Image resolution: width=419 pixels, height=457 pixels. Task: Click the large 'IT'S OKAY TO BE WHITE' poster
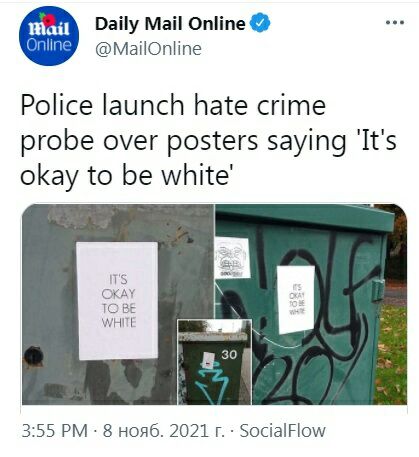pos(117,301)
